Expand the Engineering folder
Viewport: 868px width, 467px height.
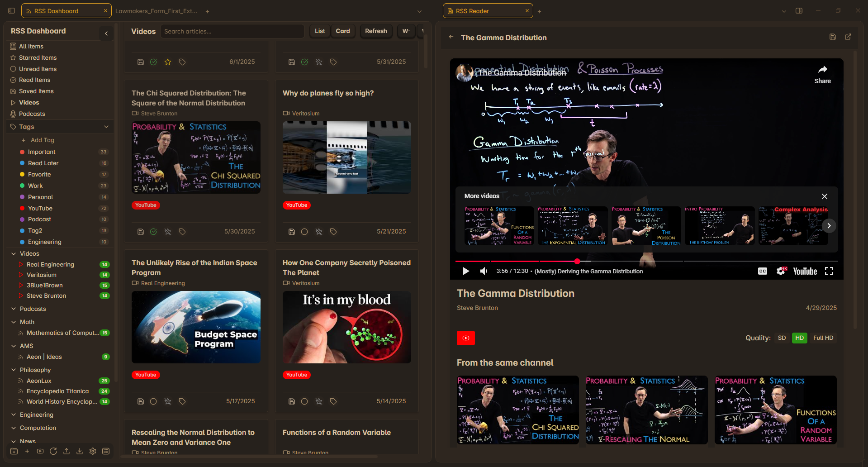pos(14,415)
